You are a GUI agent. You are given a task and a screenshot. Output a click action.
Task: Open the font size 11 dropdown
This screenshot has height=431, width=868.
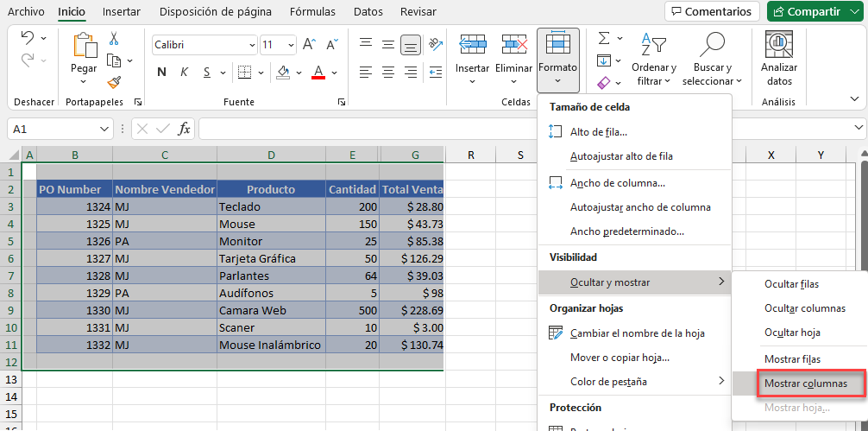[x=291, y=46]
